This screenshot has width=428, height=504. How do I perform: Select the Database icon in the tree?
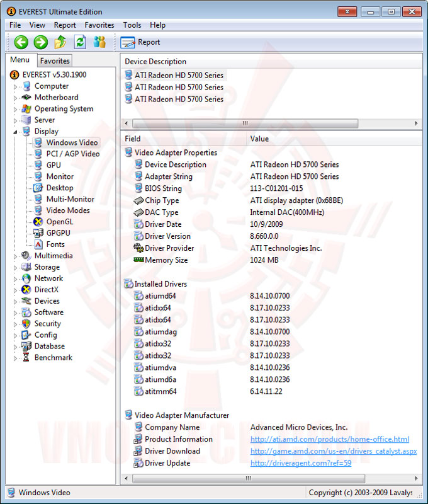26,346
